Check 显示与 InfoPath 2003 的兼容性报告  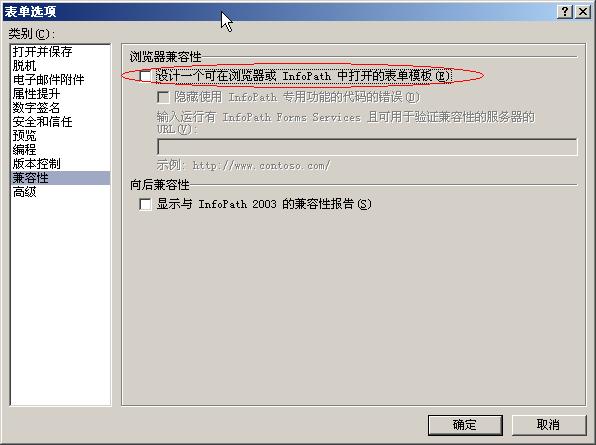[145, 204]
